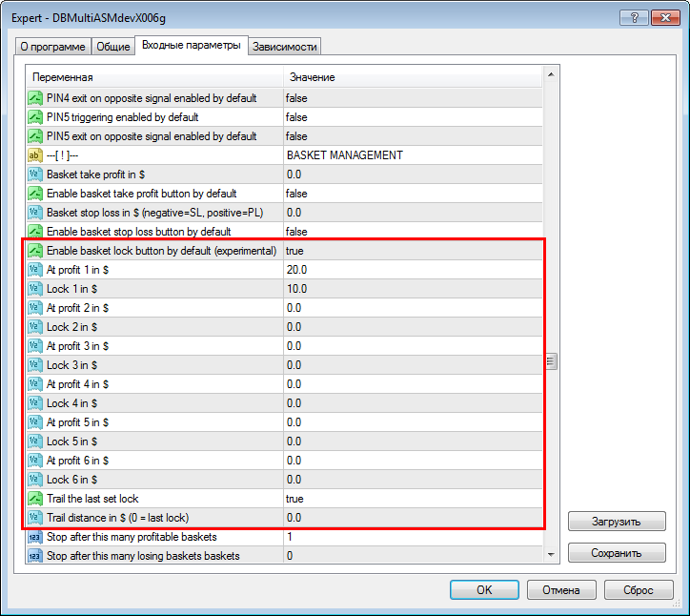The image size is (690, 616).
Task: Click the icon beside Lock 2 in $
Action: click(x=35, y=327)
